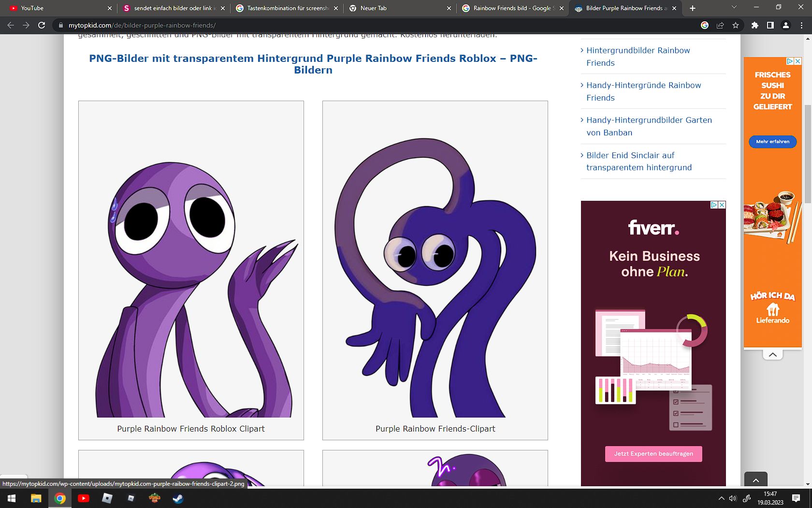Toggle the browser side panel
Viewport: 812px width, 508px height.
tap(770, 25)
